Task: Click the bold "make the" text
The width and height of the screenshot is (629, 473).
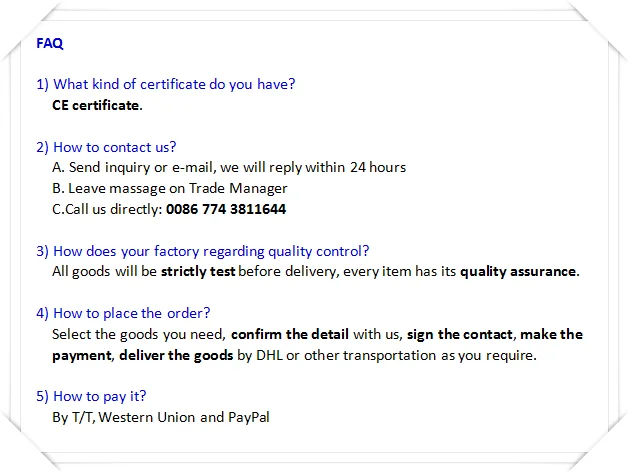Action: point(551,334)
